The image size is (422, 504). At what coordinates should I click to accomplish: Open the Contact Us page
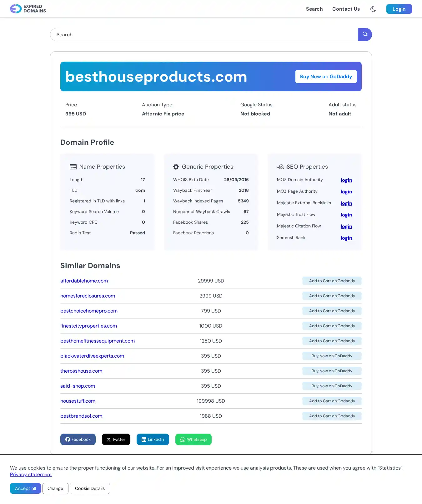(x=346, y=9)
